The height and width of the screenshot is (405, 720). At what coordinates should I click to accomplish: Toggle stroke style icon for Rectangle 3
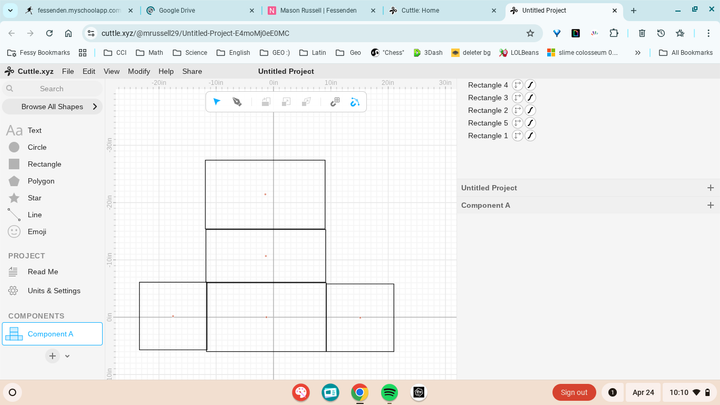(531, 98)
